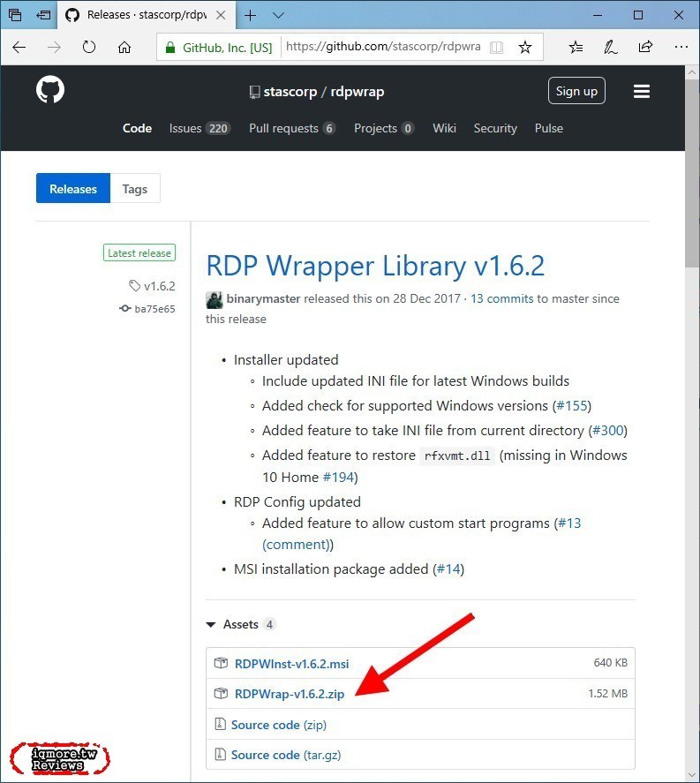Click the browser refresh icon
The height and width of the screenshot is (783, 700).
coord(88,47)
